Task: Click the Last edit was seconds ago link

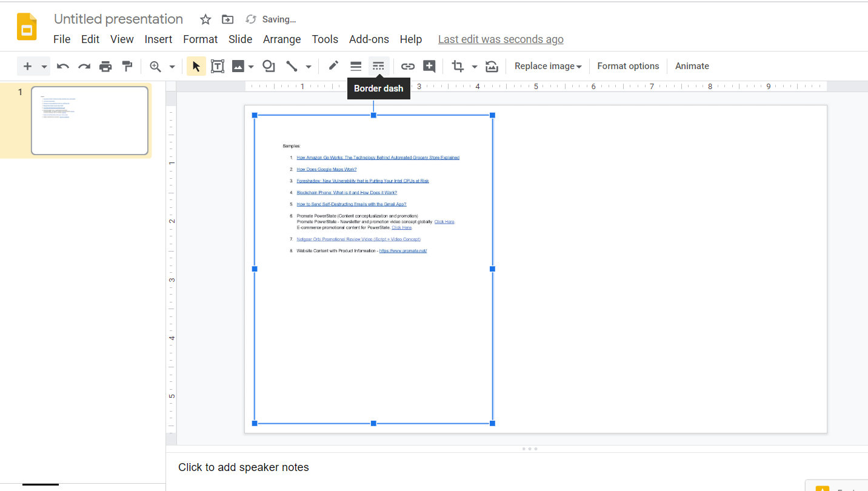Action: coord(500,39)
